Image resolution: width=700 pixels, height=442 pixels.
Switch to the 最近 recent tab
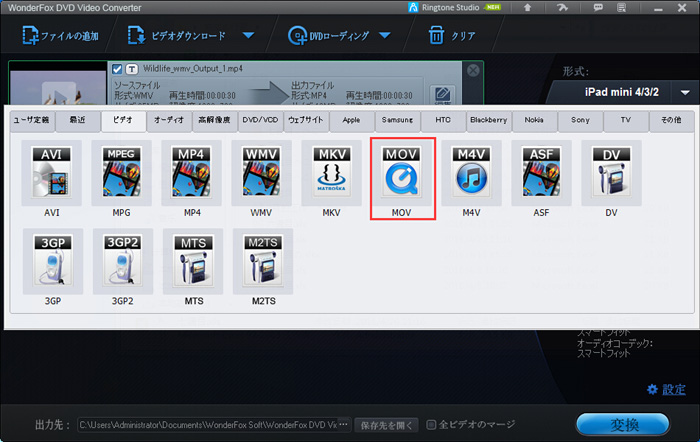(78, 121)
